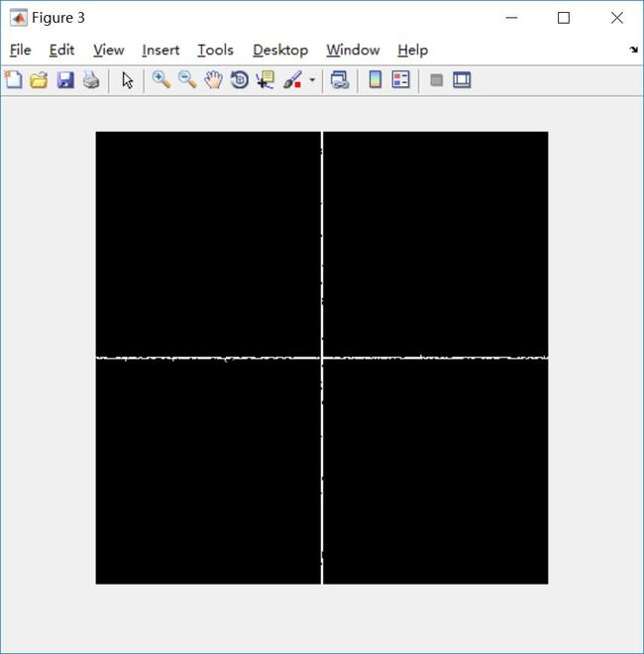The width and height of the screenshot is (644, 654).
Task: Minimize the Figure 3 window
Action: tap(511, 18)
